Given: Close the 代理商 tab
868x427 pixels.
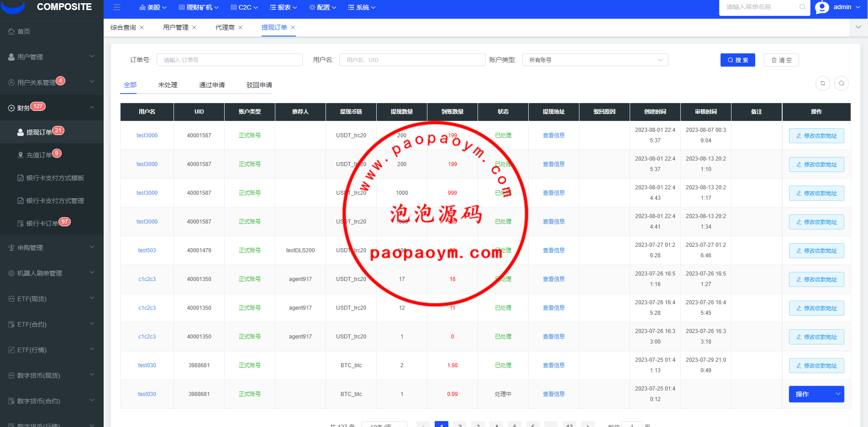Looking at the screenshot, I should [x=240, y=27].
